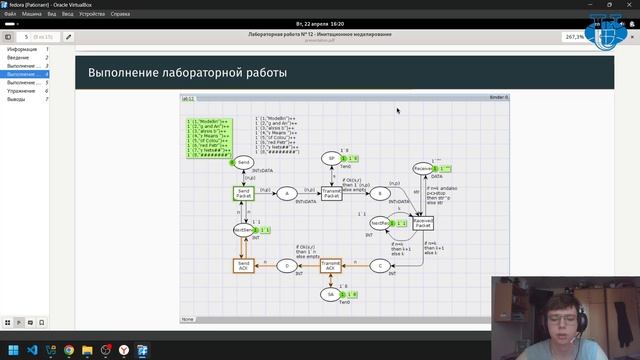This screenshot has height=360, width=640.
Task: Select outline entry Выводы page 7
Action: pos(25,99)
